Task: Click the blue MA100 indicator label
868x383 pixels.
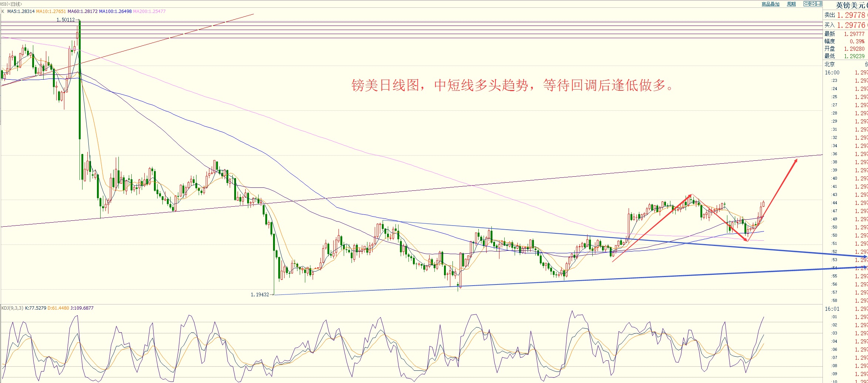Action: pos(115,11)
